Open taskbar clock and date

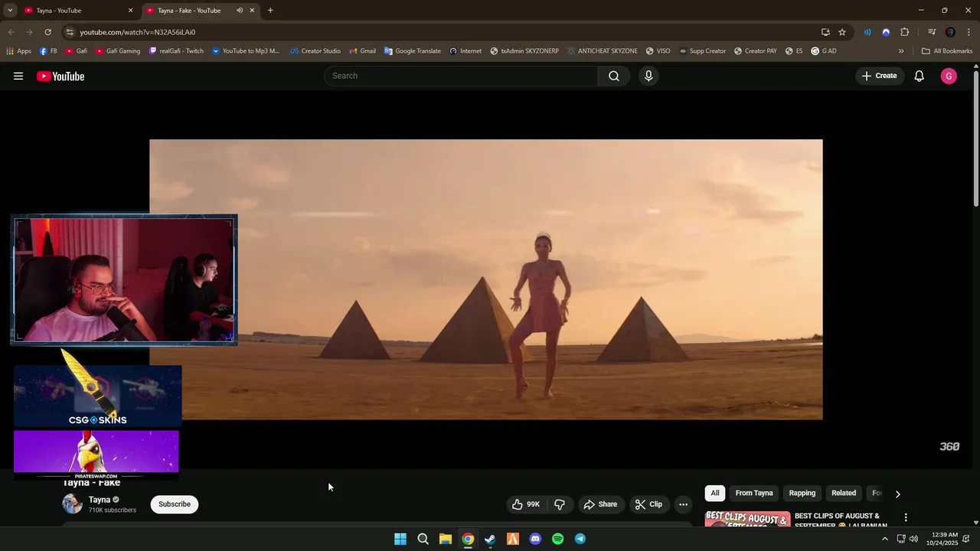(942, 539)
